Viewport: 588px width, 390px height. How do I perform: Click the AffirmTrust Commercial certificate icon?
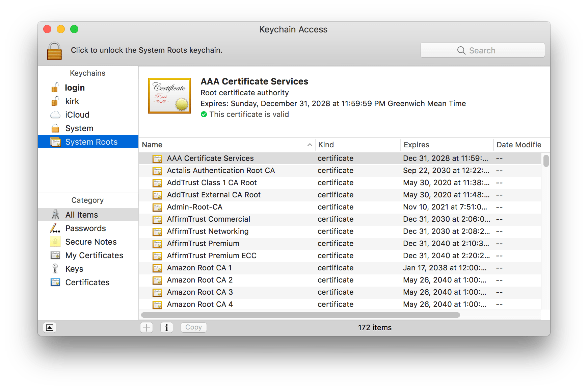pyautogui.click(x=157, y=219)
